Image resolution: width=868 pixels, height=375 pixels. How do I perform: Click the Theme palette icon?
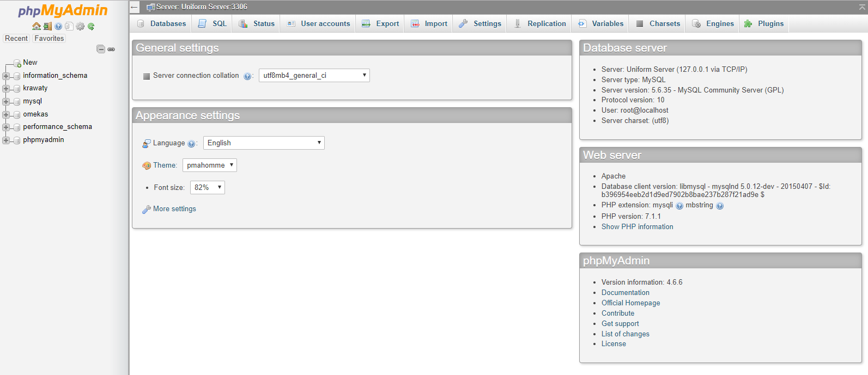click(x=147, y=165)
